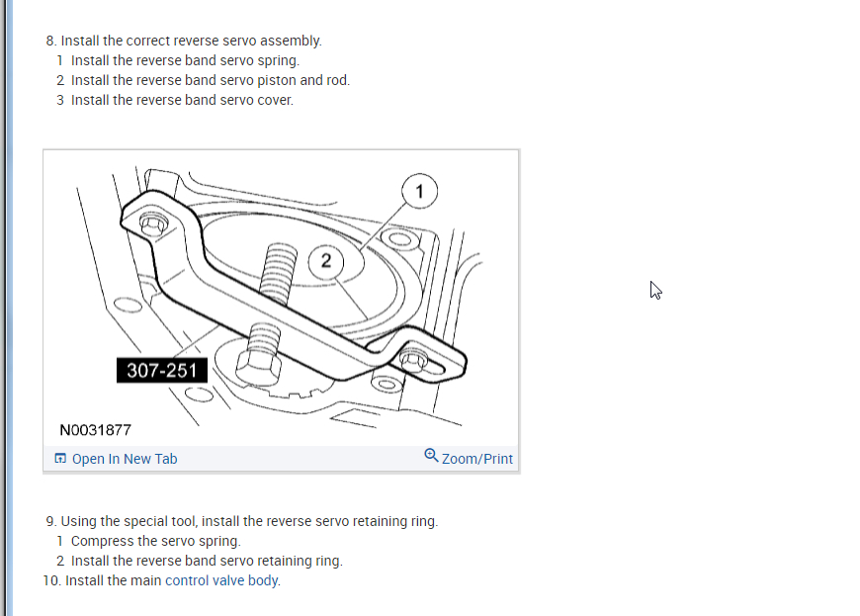
Task: Open the illustration via Open In New Tab text
Action: click(x=125, y=459)
